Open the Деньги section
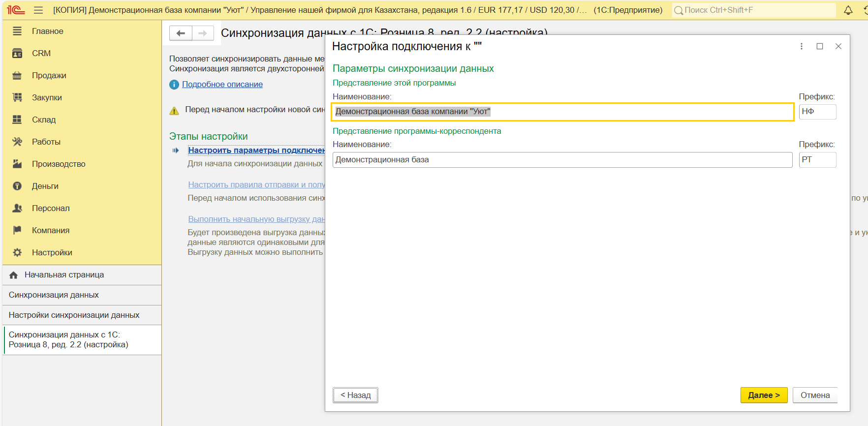This screenshot has height=426, width=868. pos(45,186)
